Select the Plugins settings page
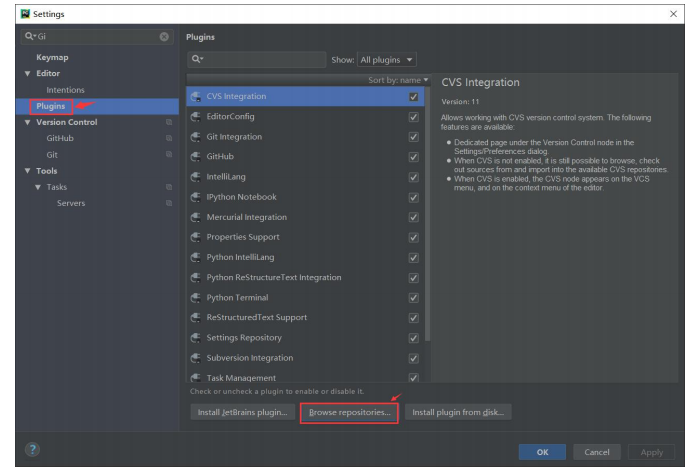 click(51, 106)
